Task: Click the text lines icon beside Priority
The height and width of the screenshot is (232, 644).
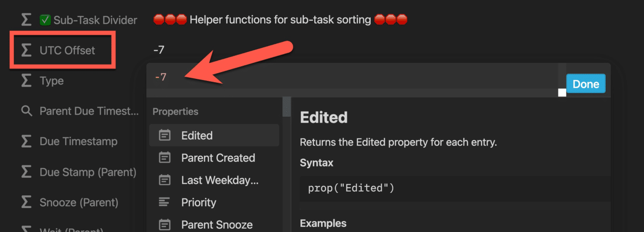Action: point(164,202)
